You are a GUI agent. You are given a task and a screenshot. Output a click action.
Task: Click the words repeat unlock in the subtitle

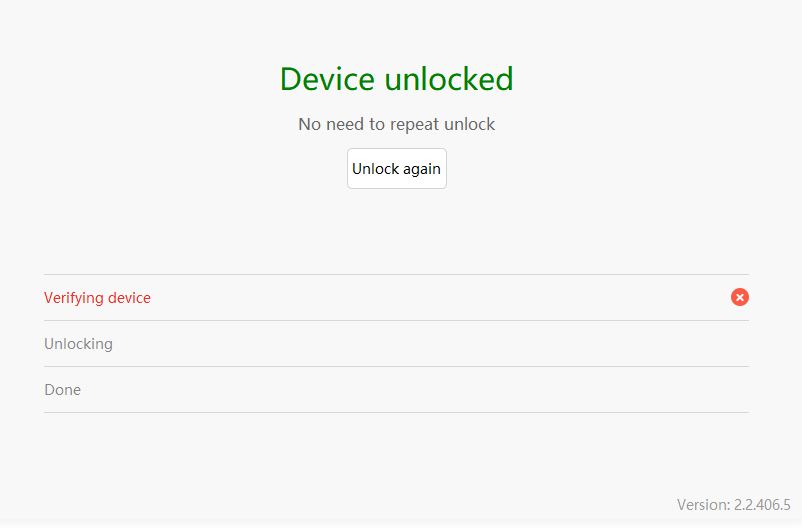[x=445, y=124]
